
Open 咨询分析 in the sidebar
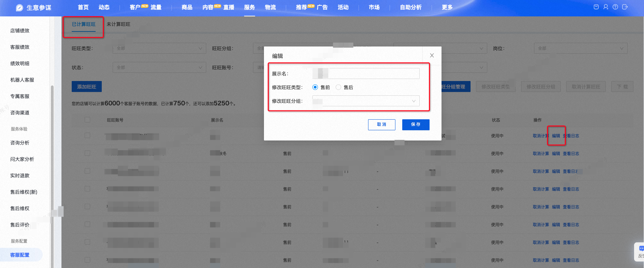click(x=20, y=143)
